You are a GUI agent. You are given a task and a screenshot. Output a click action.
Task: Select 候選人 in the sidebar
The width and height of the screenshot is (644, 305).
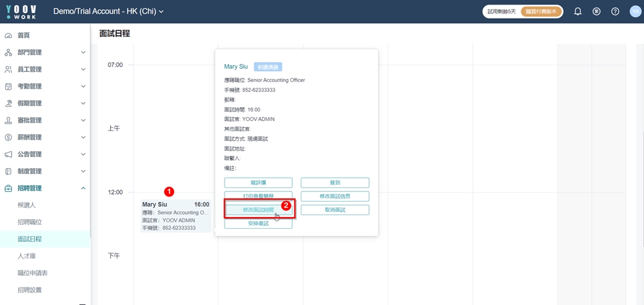26,205
